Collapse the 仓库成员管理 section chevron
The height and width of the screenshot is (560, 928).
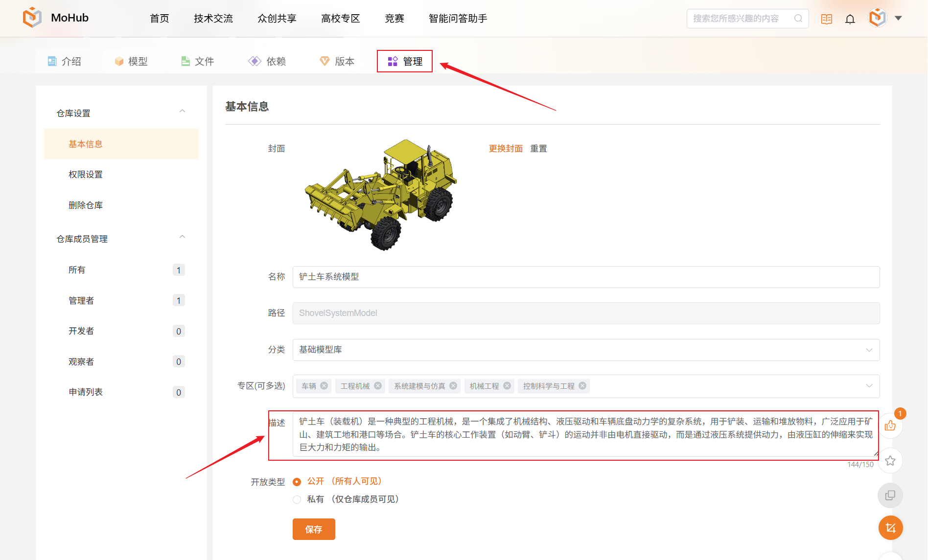[182, 237]
